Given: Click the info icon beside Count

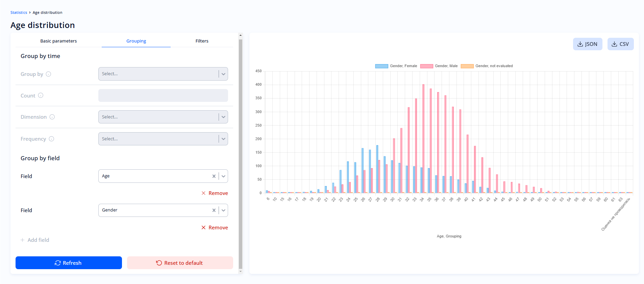Looking at the screenshot, I should point(41,95).
